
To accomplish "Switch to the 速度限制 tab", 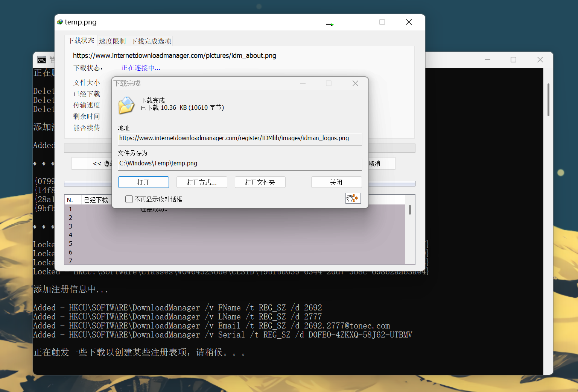I will (x=113, y=41).
